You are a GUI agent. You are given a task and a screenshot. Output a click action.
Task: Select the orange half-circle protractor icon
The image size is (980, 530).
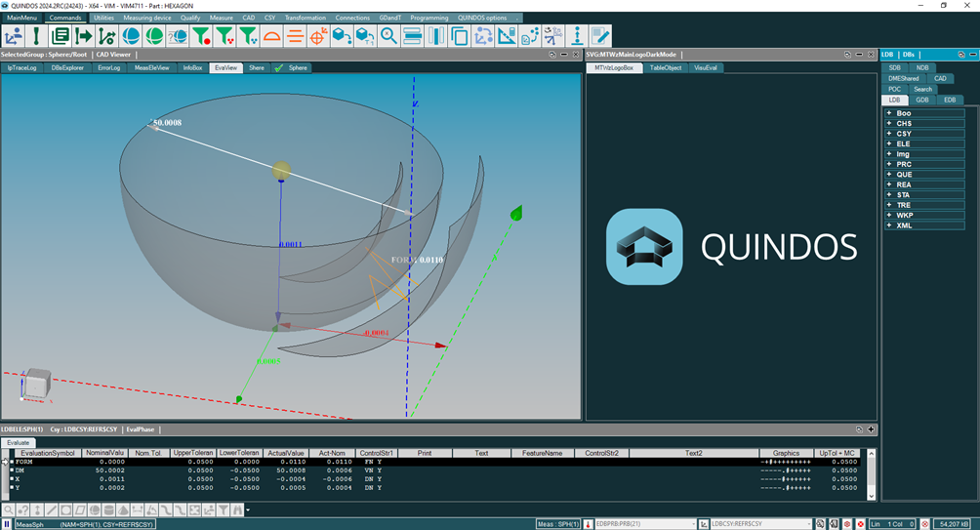click(271, 36)
